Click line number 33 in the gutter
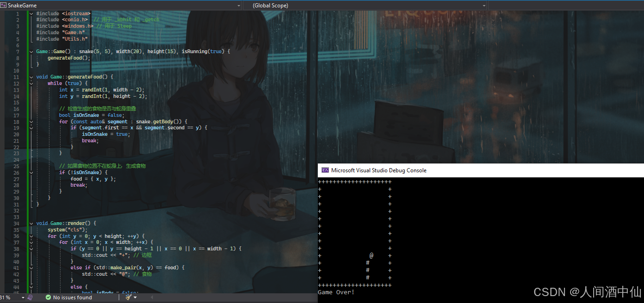644x303 pixels. point(17,217)
